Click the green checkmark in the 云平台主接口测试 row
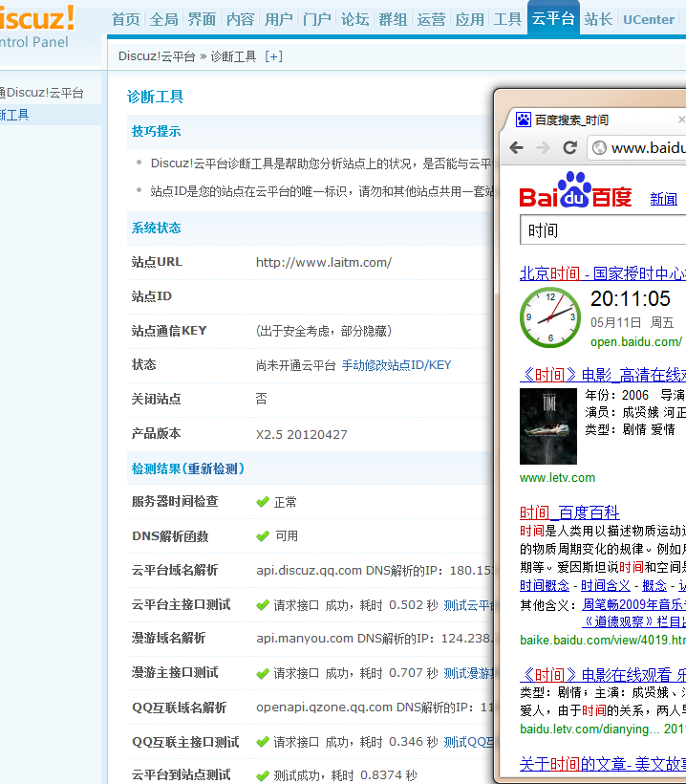Image resolution: width=686 pixels, height=784 pixels. click(263, 605)
